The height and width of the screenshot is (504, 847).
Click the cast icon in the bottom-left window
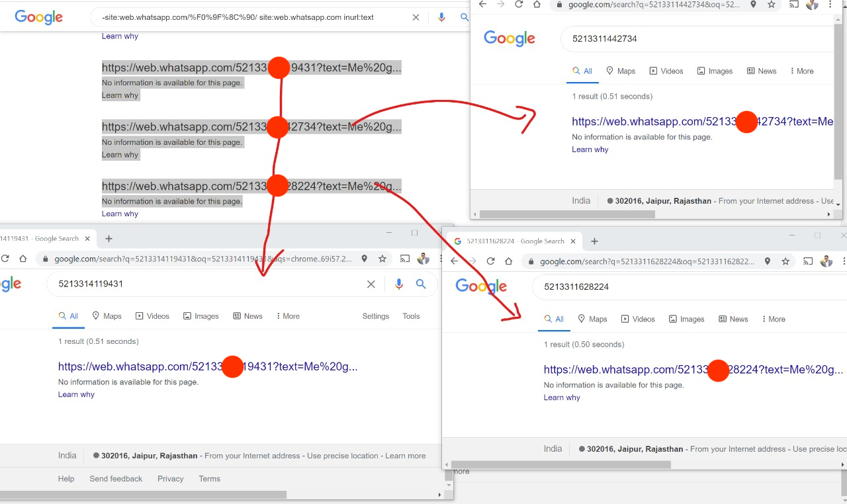pyautogui.click(x=405, y=259)
